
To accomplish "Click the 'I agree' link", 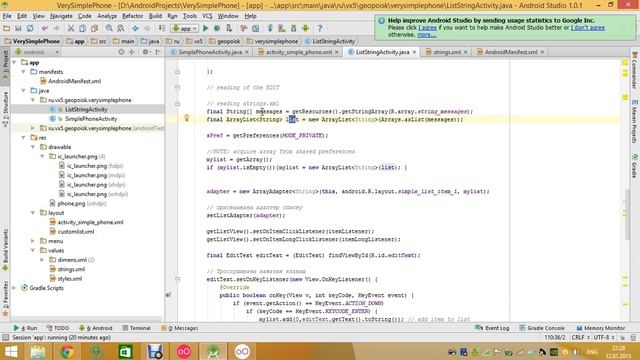I will pyautogui.click(x=427, y=28).
